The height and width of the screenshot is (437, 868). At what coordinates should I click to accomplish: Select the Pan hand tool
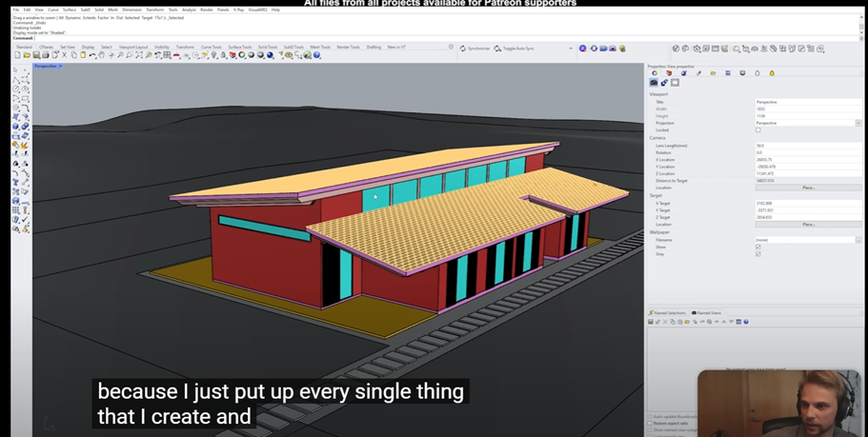click(x=101, y=55)
